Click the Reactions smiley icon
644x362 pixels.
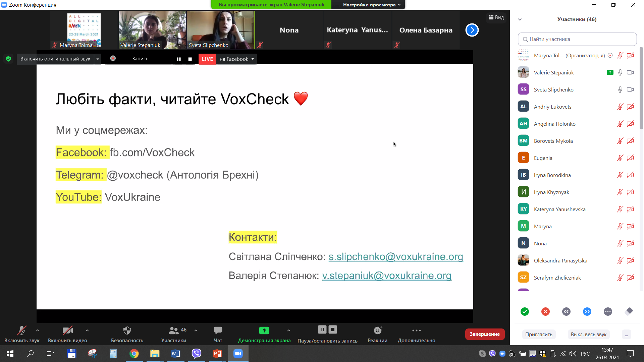(x=378, y=331)
